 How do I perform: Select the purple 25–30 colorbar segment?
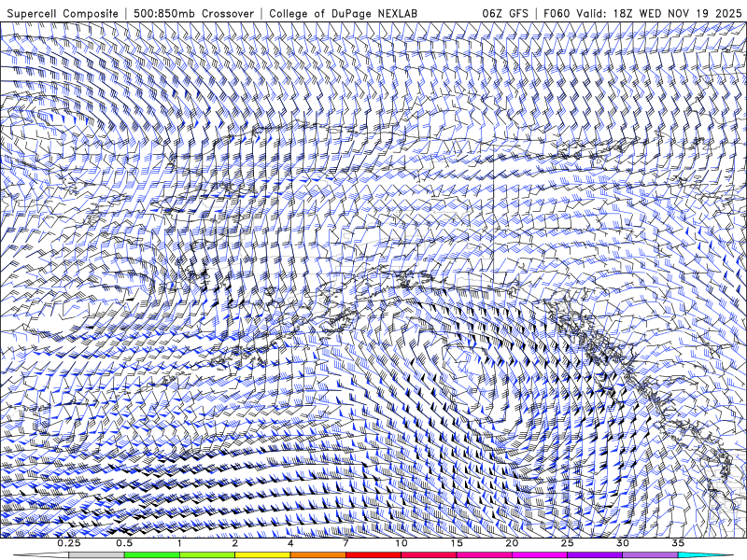click(595, 555)
